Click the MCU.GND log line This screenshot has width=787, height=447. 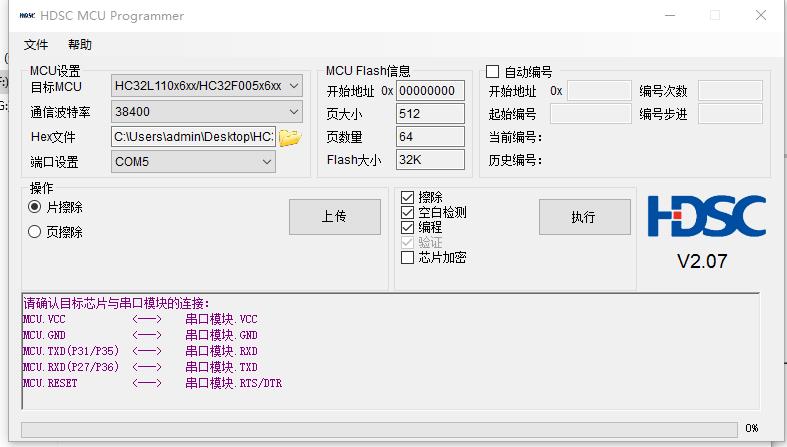tap(140, 335)
